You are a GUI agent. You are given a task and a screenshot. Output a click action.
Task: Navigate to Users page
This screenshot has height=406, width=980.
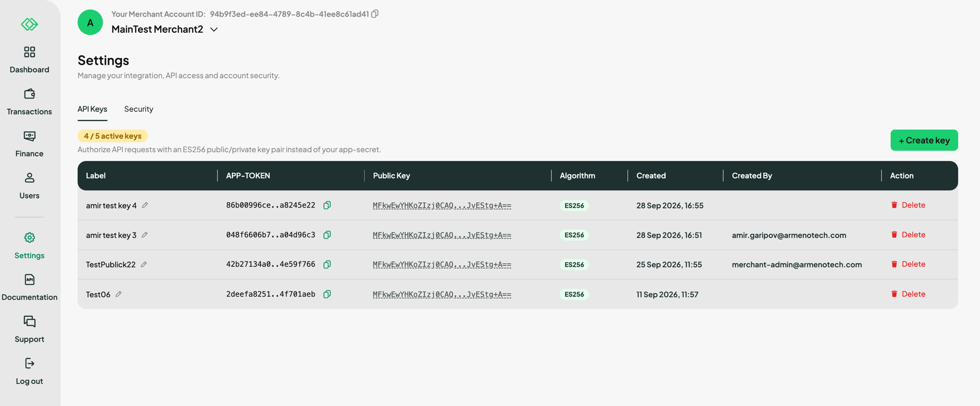coord(29,186)
